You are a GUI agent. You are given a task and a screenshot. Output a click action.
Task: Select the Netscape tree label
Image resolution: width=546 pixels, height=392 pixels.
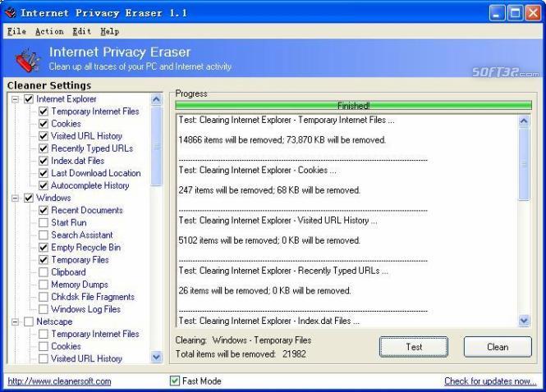pos(54,321)
